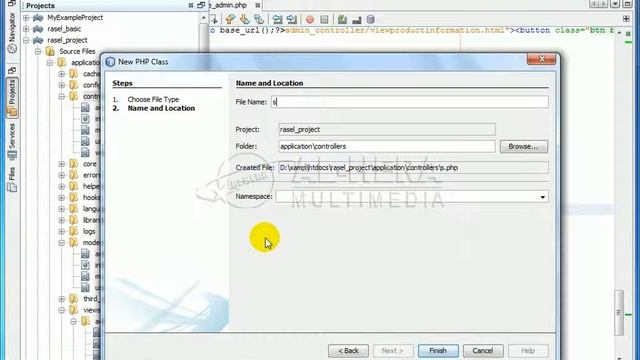Click the next bookmark down-arrow icon
This screenshot has width=640, height=360.
244,19
